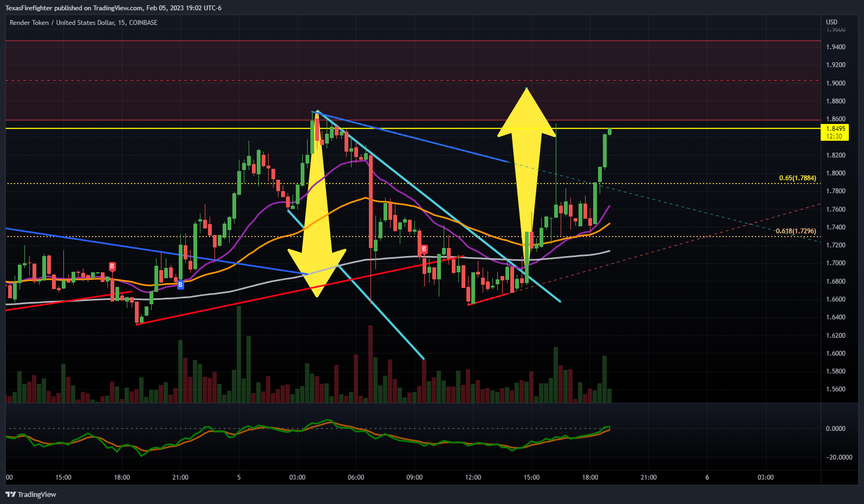The height and width of the screenshot is (504, 864).
Task: Click the 09:00 time axis label
Action: [414, 477]
